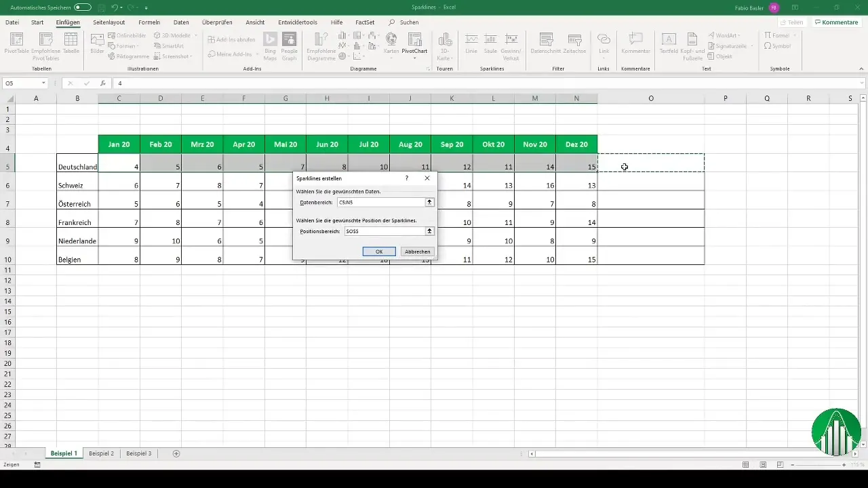Click the Teilen button
Screen dimensions: 868x488
pos(792,22)
